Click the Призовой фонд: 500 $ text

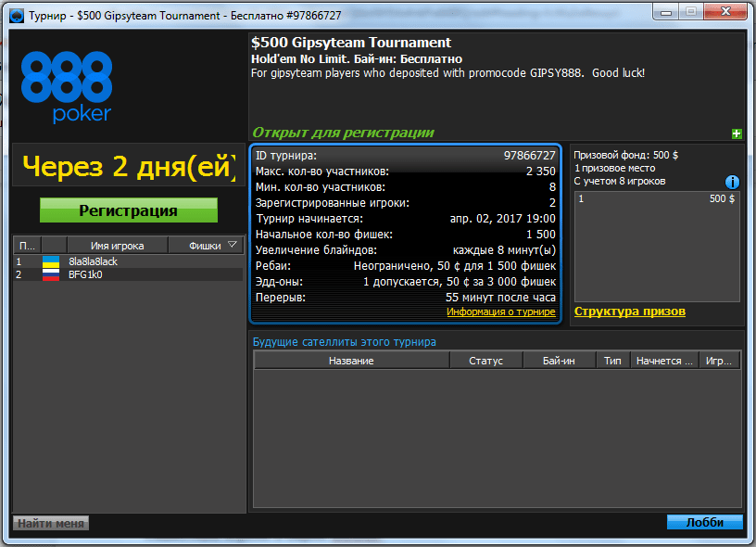tap(625, 156)
